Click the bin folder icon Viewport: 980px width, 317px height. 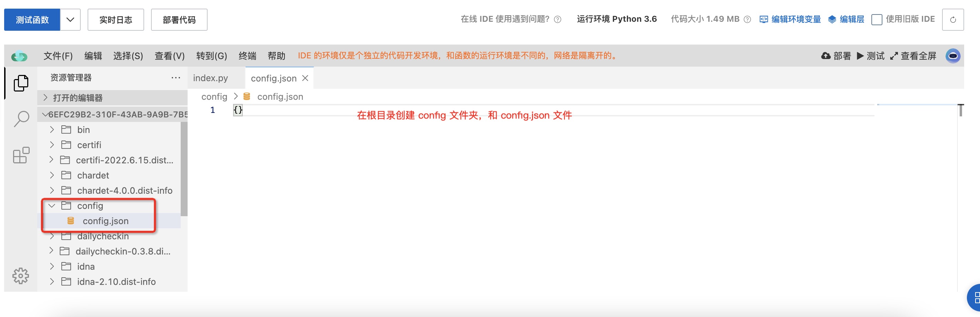click(x=66, y=129)
